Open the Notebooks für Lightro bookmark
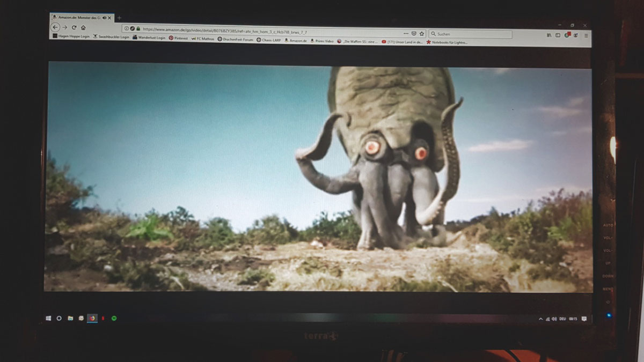This screenshot has width=644, height=362. tap(447, 42)
